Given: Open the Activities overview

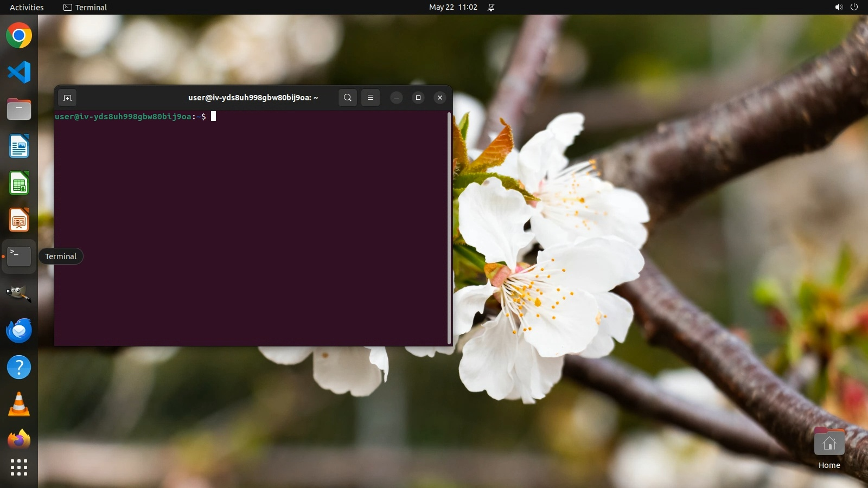Looking at the screenshot, I should click(27, 8).
